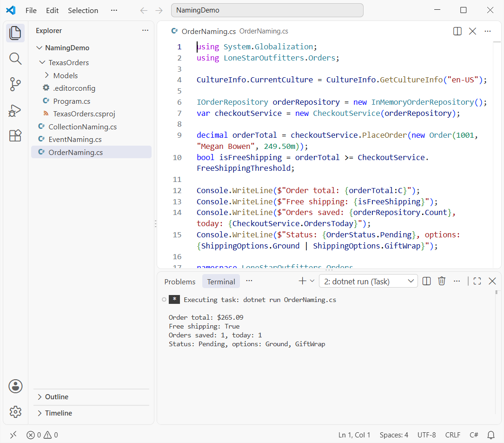
Task: Go back with the left arrow
Action: point(144,10)
